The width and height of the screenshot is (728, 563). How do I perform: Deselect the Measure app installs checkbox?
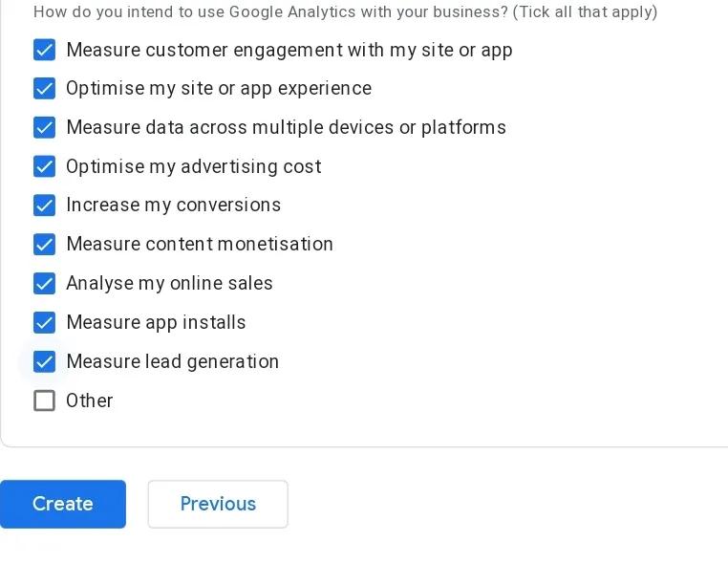[45, 323]
